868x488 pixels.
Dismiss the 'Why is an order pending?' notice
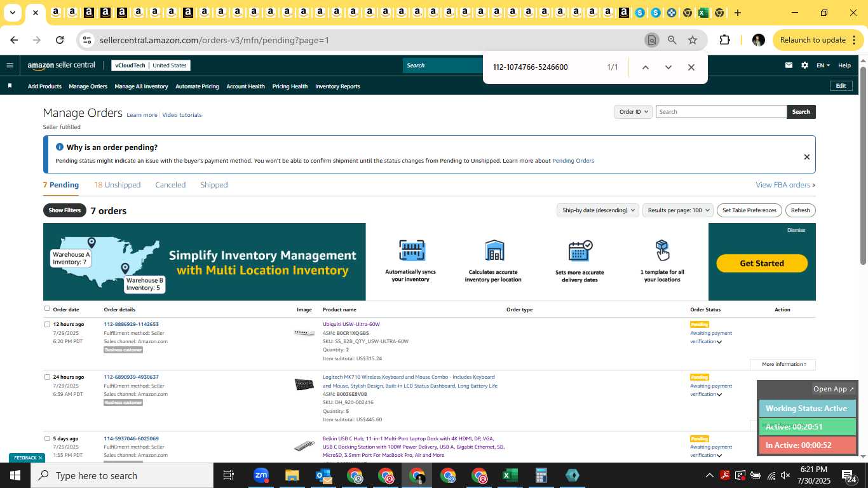pos(806,157)
